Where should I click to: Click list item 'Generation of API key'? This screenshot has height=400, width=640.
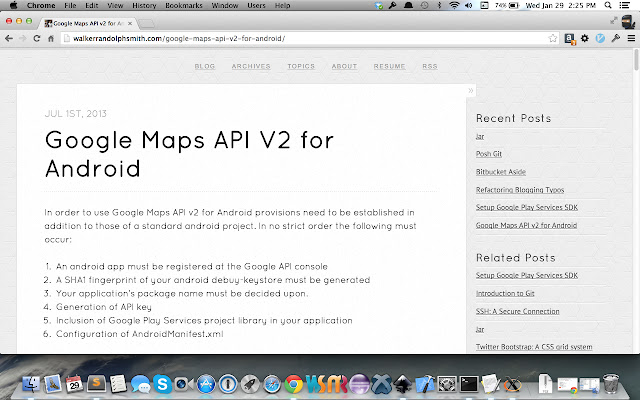(104, 307)
